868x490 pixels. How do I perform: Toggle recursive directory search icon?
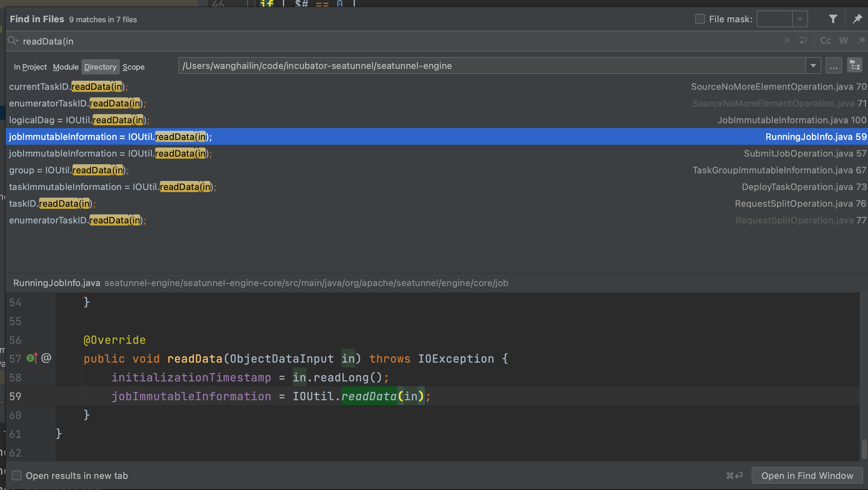point(855,65)
